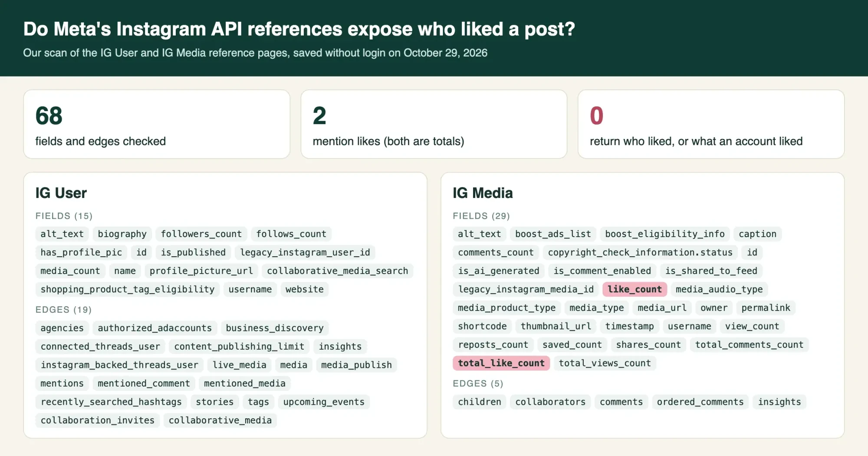This screenshot has width=868, height=456.
Task: Select copyright_check_information.status chip
Action: click(640, 252)
